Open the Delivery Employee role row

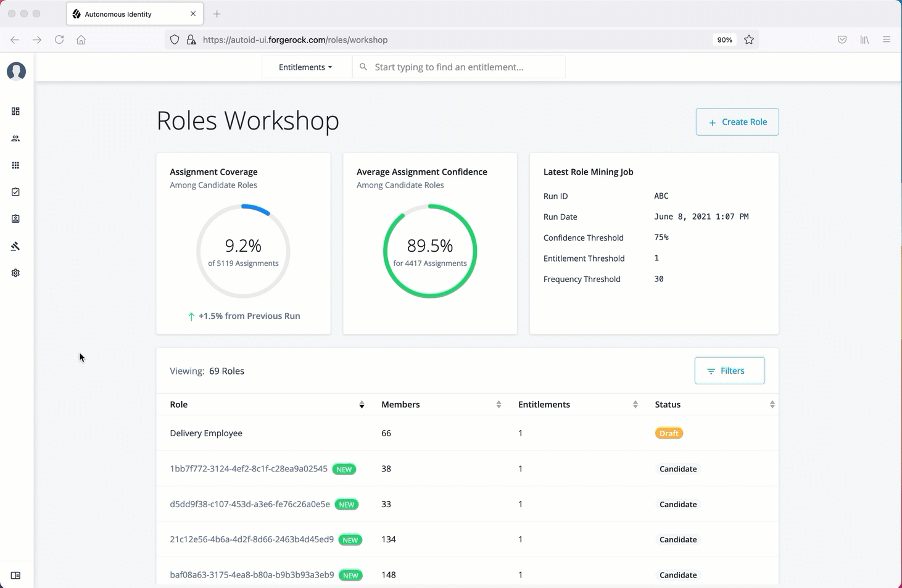(x=206, y=433)
